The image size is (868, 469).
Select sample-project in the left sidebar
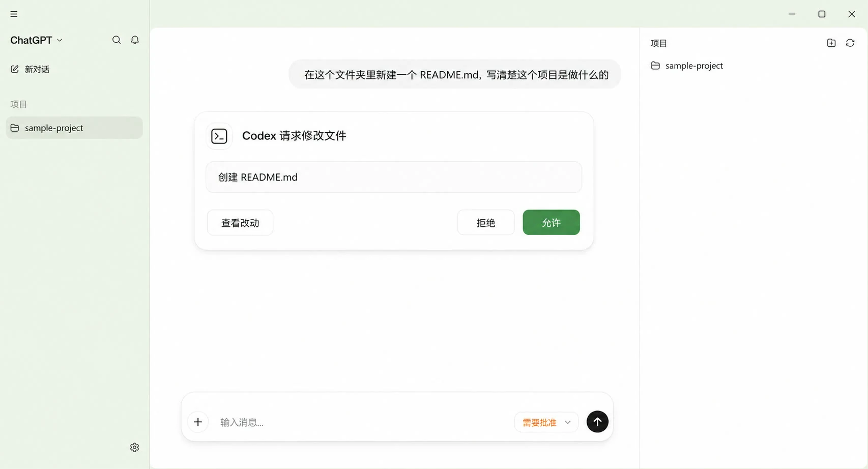tap(74, 128)
